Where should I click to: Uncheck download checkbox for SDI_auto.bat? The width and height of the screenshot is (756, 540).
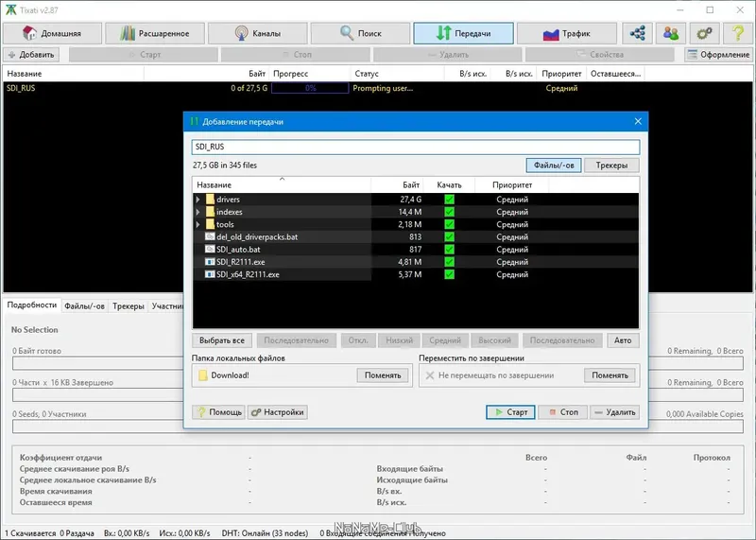[x=450, y=250]
